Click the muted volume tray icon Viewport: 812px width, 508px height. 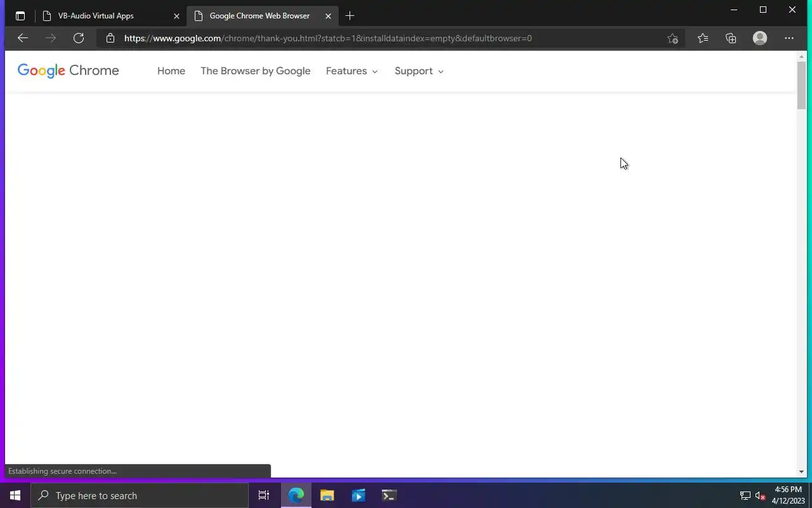(760, 496)
